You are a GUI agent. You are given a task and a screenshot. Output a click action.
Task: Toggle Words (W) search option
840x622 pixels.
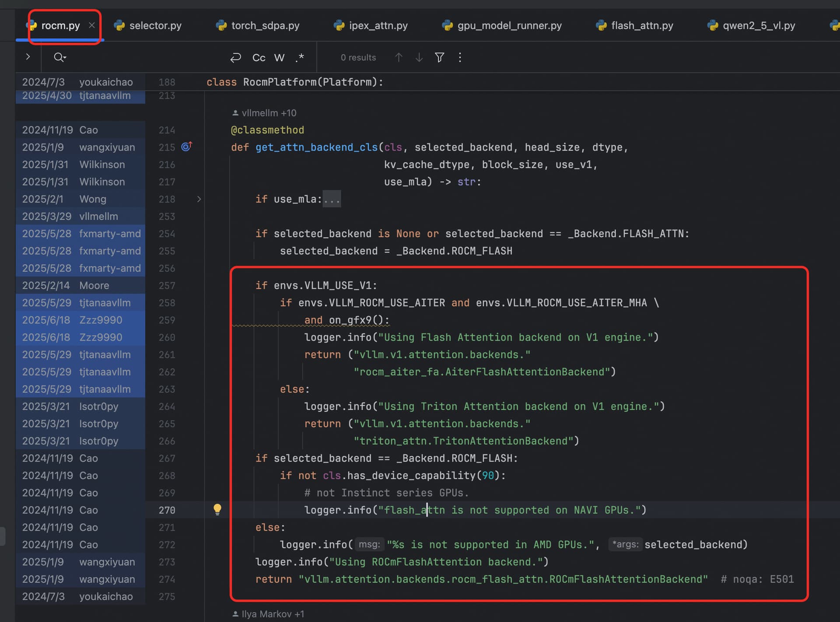tap(279, 57)
